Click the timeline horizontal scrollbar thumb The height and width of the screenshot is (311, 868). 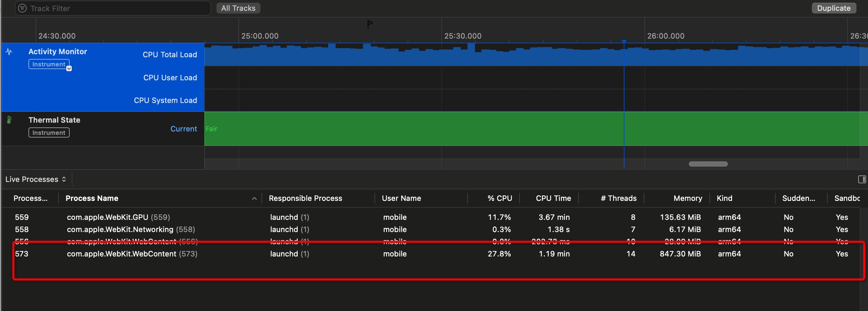[x=708, y=164]
